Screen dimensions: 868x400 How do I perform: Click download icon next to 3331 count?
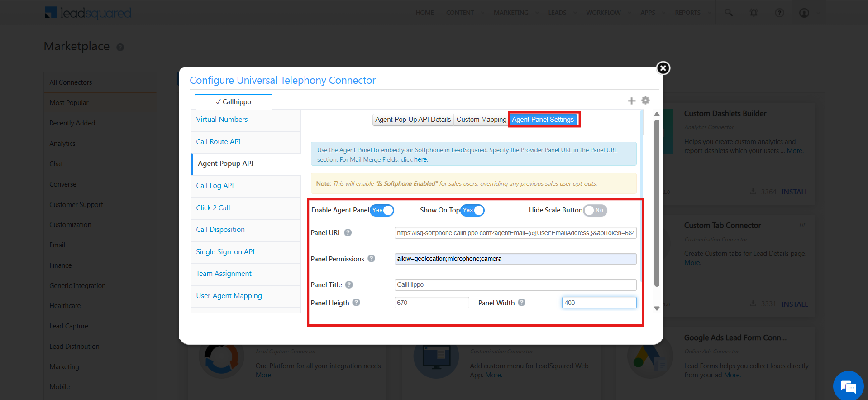[753, 303]
